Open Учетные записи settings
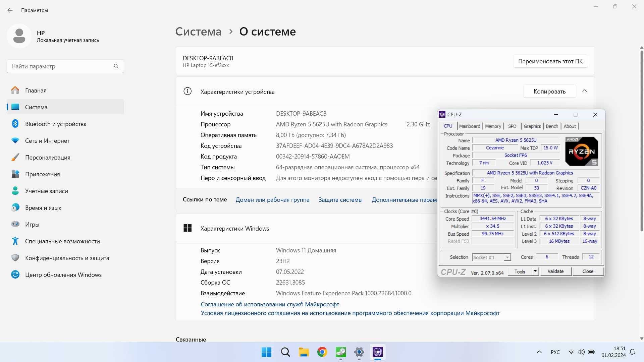This screenshot has width=644, height=362. [x=65, y=191]
